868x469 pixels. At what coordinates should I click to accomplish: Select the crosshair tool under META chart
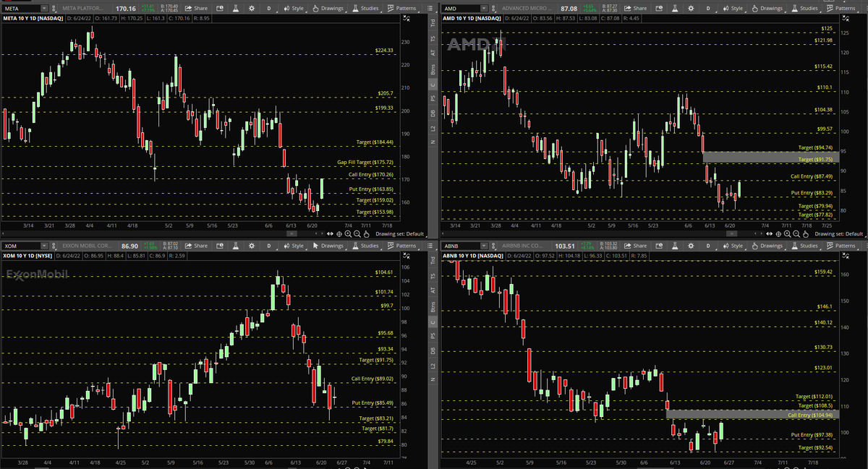click(x=339, y=233)
